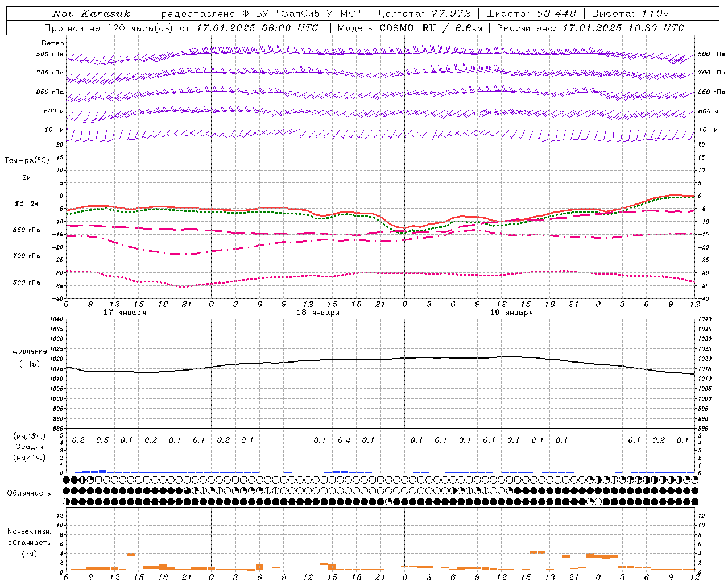Viewport: 728px width, 582px height.
Task: Click the dash-dot line swatch under '700 гПа' legend
Action: tap(26, 263)
